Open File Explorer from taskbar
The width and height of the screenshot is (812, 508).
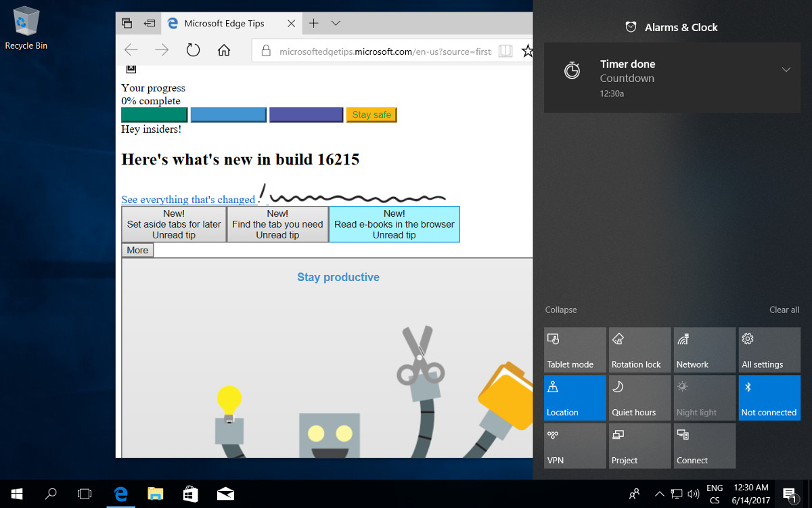(x=156, y=494)
